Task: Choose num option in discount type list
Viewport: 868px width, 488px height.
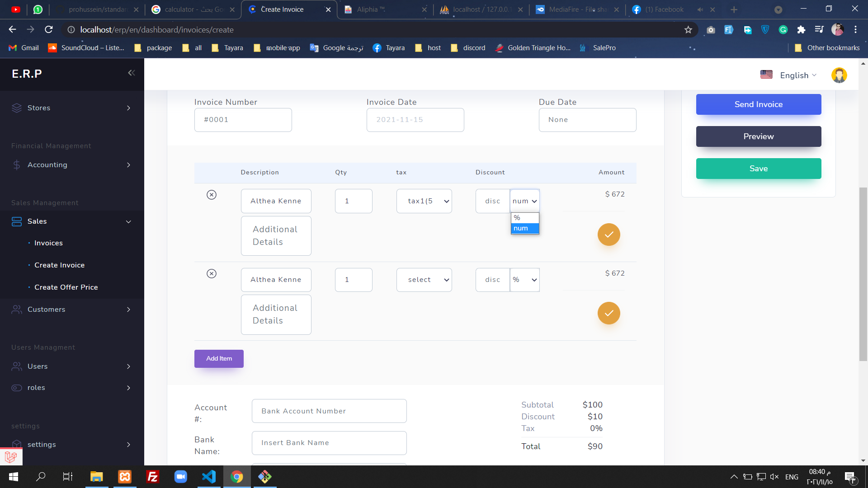Action: pos(524,228)
